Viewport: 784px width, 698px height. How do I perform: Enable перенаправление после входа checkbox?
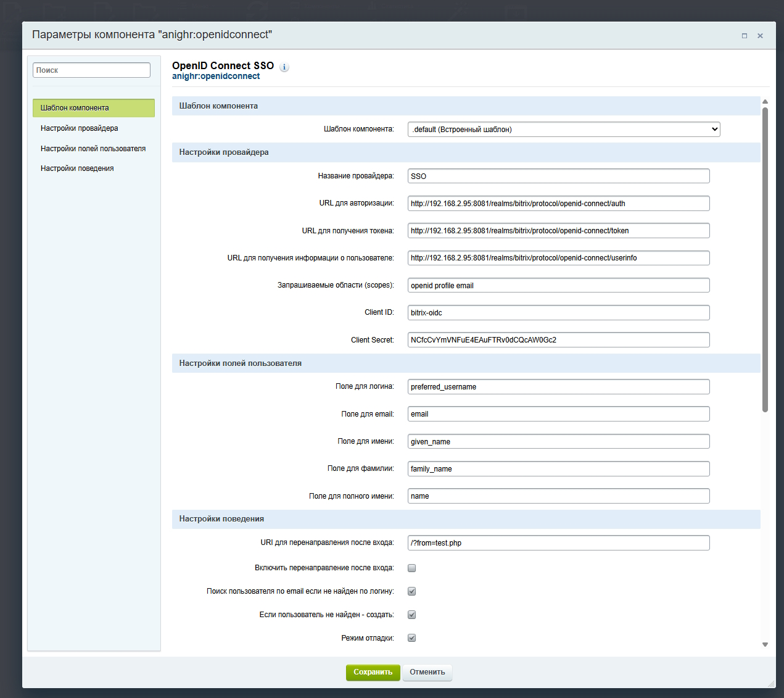411,568
